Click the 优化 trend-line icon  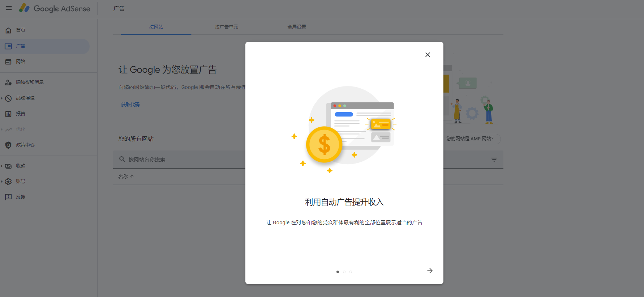(x=8, y=130)
